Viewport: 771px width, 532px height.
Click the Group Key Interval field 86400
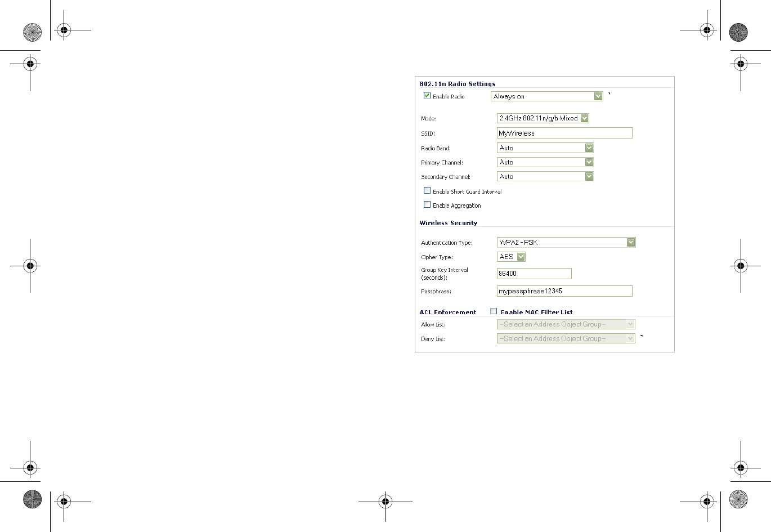click(x=534, y=274)
